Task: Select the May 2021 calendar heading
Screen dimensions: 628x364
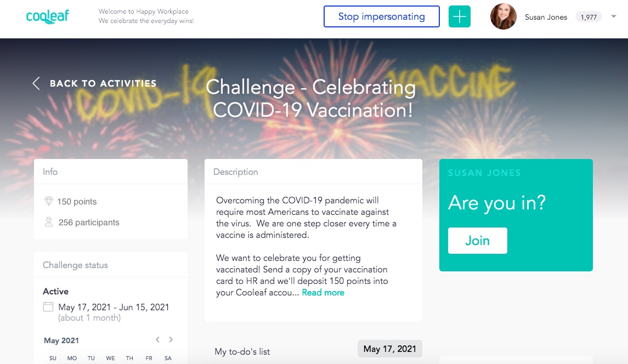Action: click(x=61, y=340)
